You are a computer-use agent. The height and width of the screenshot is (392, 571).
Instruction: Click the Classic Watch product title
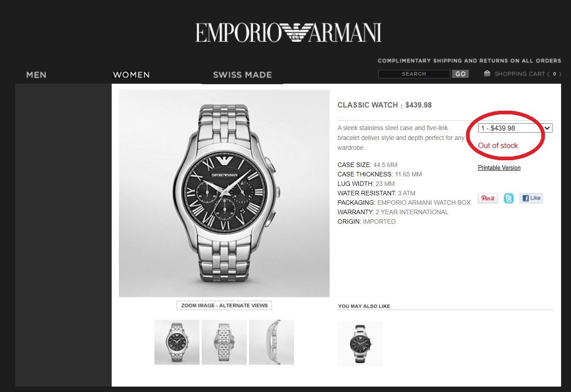pos(367,105)
